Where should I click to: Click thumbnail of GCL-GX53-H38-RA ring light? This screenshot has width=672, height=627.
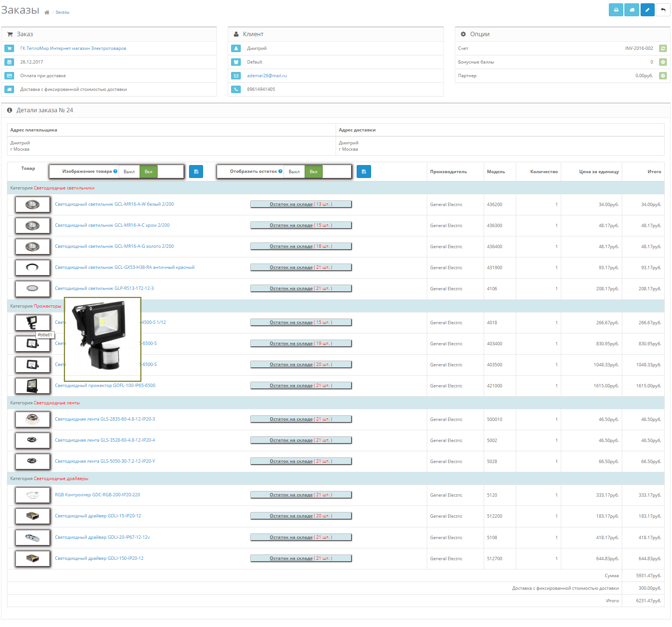[x=32, y=268]
